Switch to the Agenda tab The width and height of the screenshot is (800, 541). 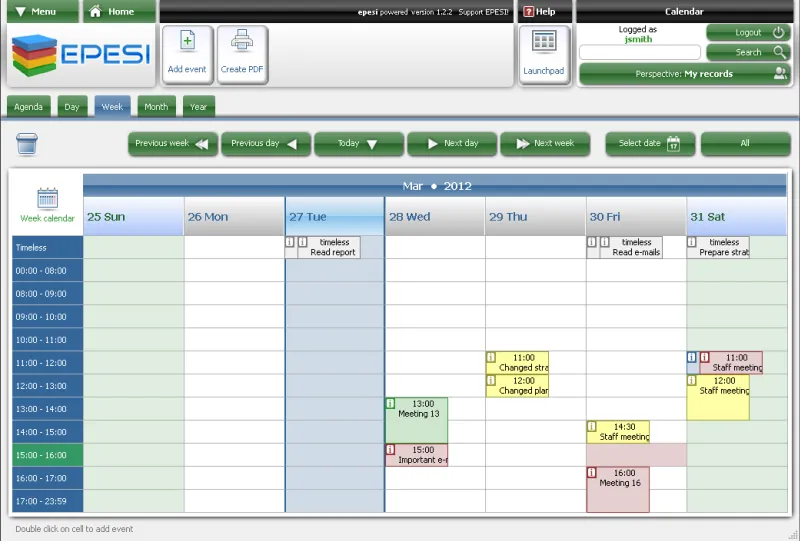(29, 107)
